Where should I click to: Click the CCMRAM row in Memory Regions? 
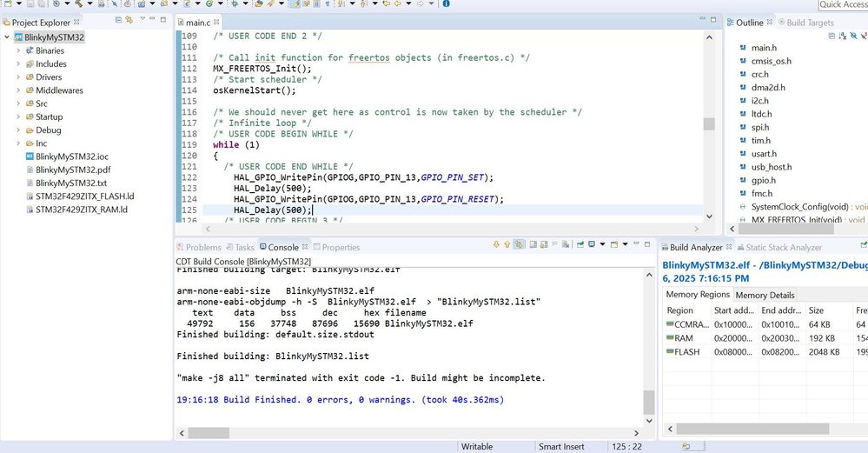(766, 324)
